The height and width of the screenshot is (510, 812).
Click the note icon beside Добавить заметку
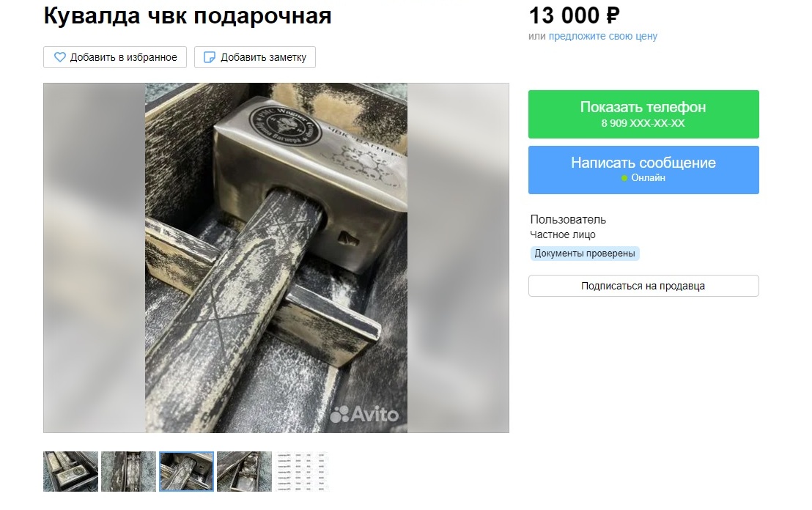209,57
